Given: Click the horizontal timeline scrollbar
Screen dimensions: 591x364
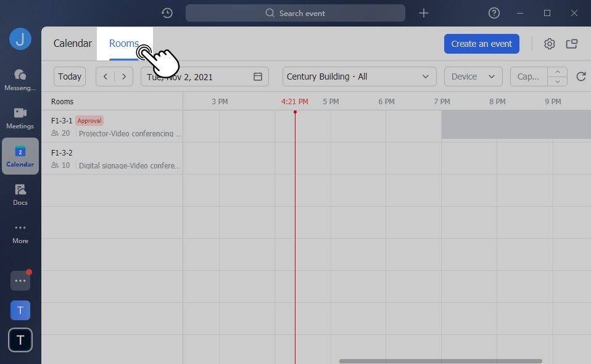Looking at the screenshot, I should pyautogui.click(x=440, y=361).
